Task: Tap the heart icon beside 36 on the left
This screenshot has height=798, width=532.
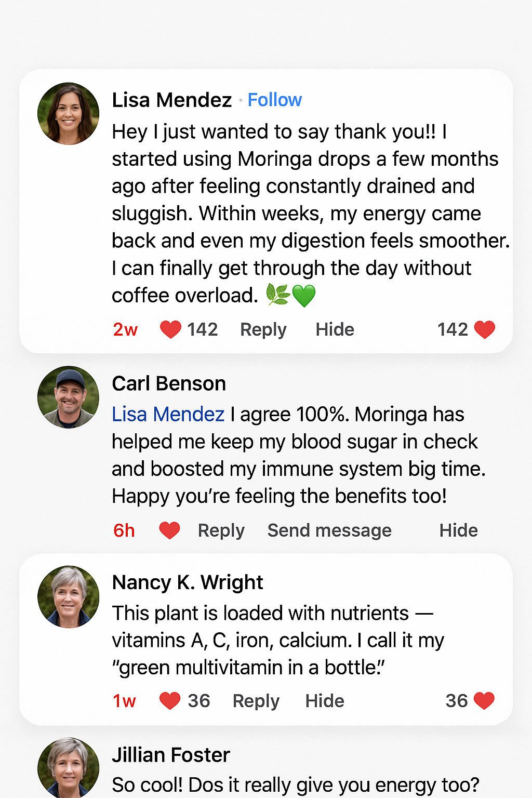Action: click(x=170, y=701)
